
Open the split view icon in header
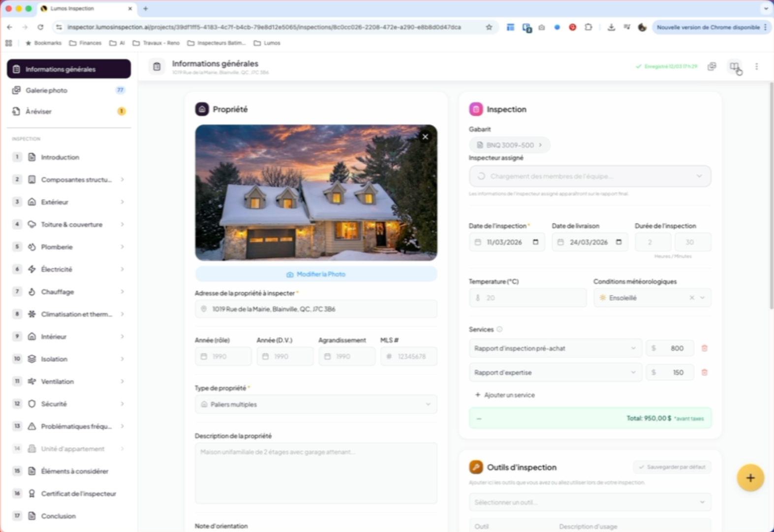[734, 66]
